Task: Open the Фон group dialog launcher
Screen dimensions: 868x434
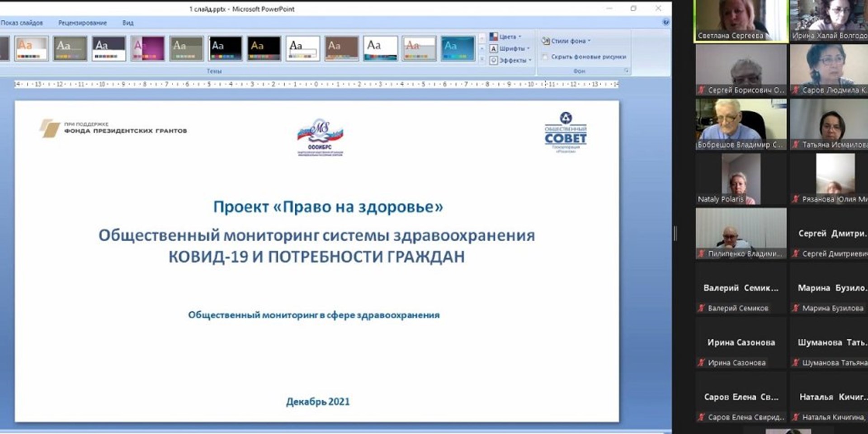Action: pos(626,71)
